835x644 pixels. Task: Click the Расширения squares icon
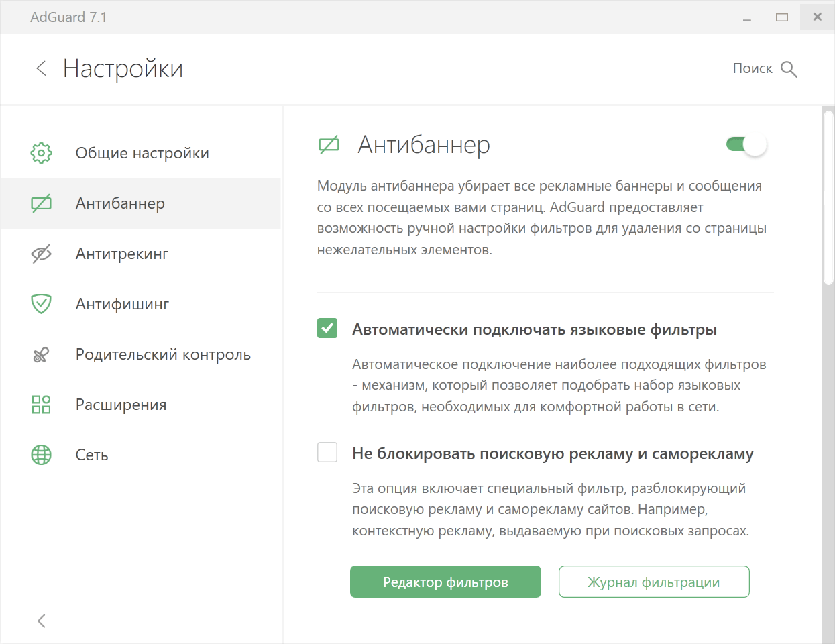[41, 405]
